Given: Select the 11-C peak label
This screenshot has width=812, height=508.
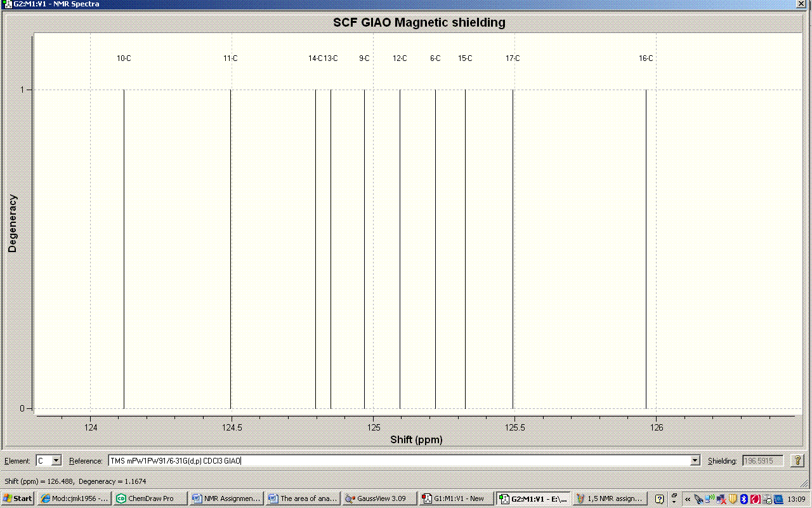Looking at the screenshot, I should [230, 58].
